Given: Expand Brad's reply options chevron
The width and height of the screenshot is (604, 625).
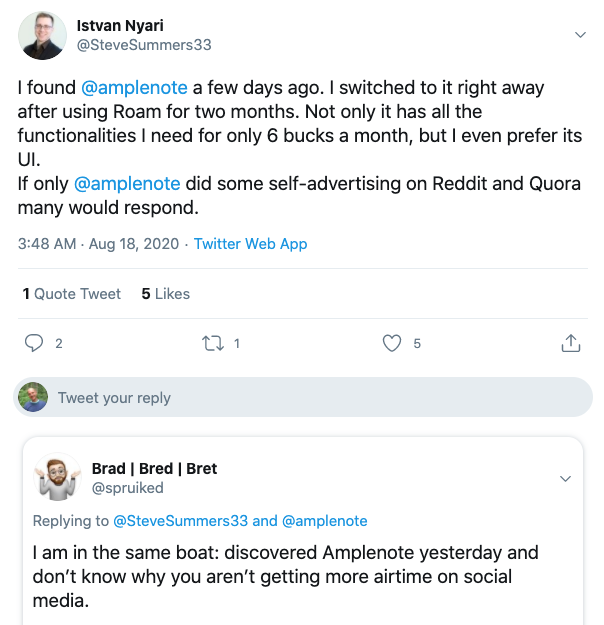Looking at the screenshot, I should click(x=565, y=478).
